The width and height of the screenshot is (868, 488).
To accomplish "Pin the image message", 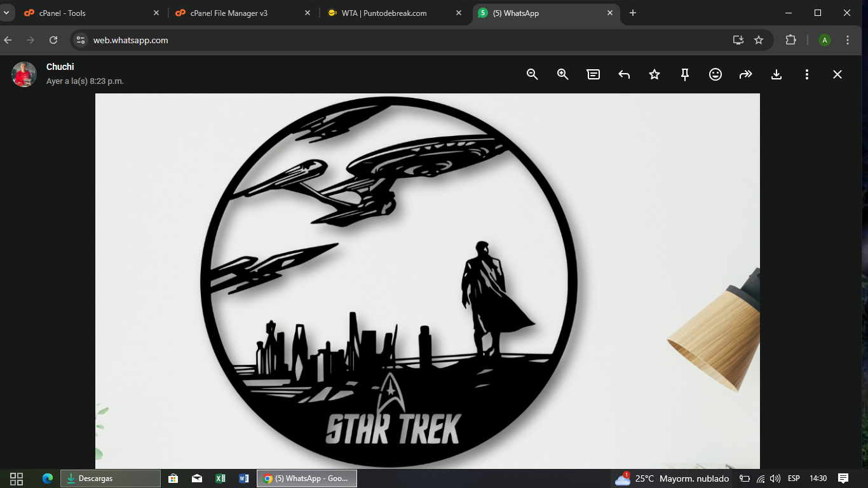I will 685,74.
